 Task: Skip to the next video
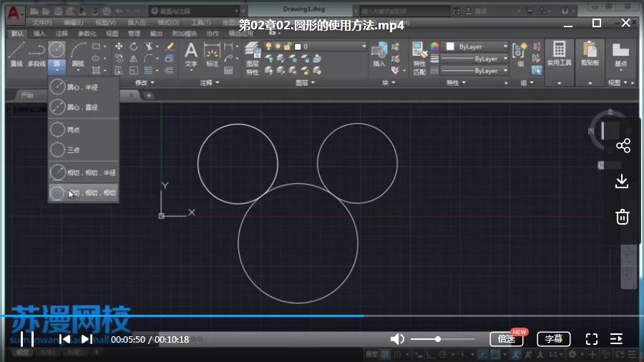click(x=87, y=339)
